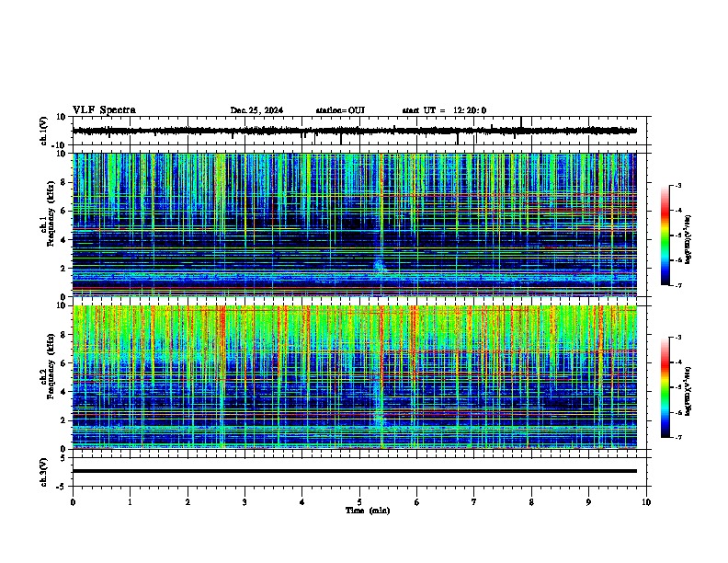The height and width of the screenshot is (563, 728).
Task: Click the "10" tick at the time axis end
Action: tap(646, 502)
